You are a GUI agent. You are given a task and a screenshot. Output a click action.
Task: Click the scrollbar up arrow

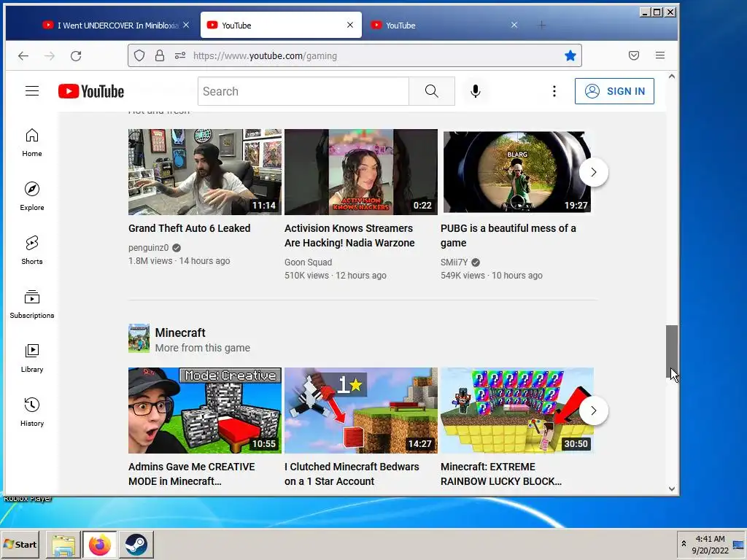pos(672,77)
